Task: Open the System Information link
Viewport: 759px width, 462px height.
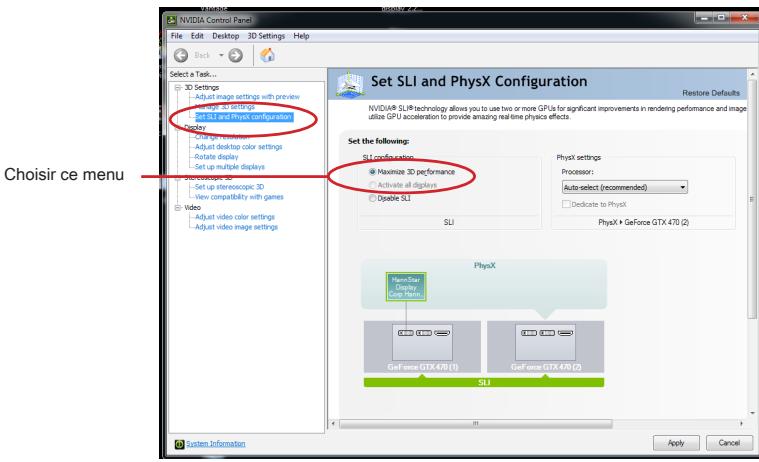Action: point(216,444)
